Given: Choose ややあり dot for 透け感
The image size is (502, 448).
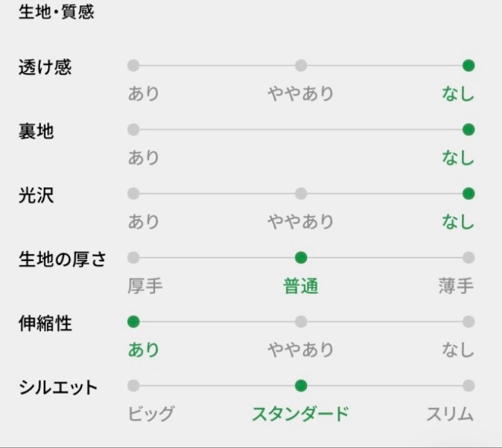Looking at the screenshot, I should tap(301, 66).
